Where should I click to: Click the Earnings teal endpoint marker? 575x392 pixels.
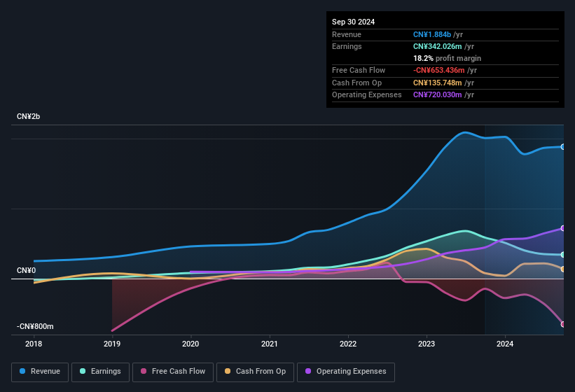pos(563,255)
